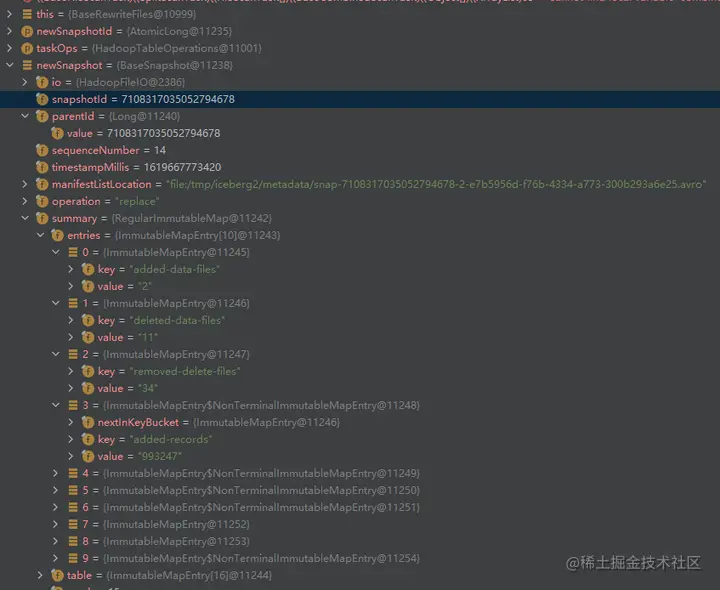
Task: Expand the 'deleted-data-files' key node
Action: (71, 320)
